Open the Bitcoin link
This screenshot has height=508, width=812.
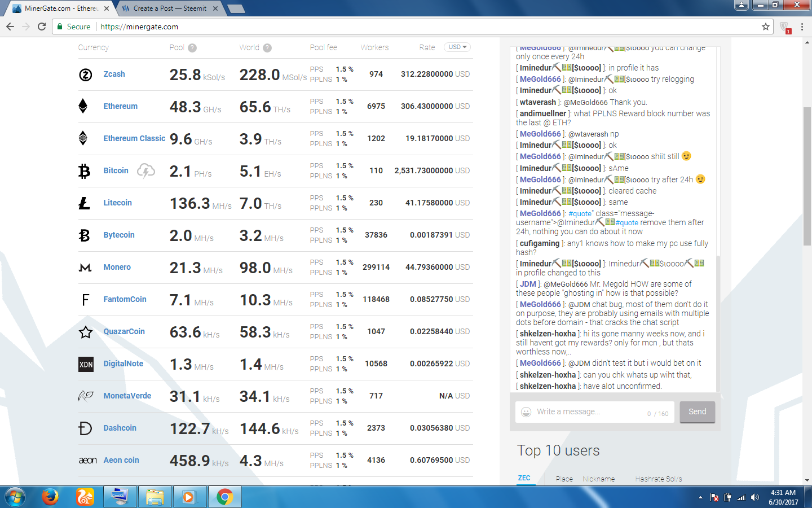click(x=116, y=170)
